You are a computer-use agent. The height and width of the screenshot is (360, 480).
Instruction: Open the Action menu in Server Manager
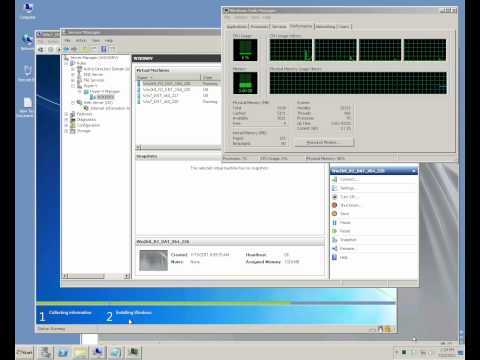81,40
